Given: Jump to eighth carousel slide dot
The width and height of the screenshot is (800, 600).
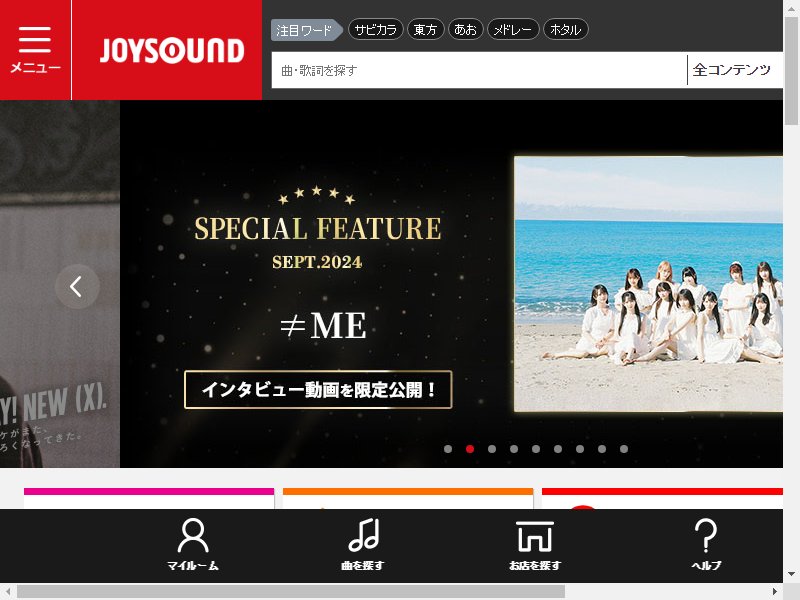Looking at the screenshot, I should click(602, 449).
